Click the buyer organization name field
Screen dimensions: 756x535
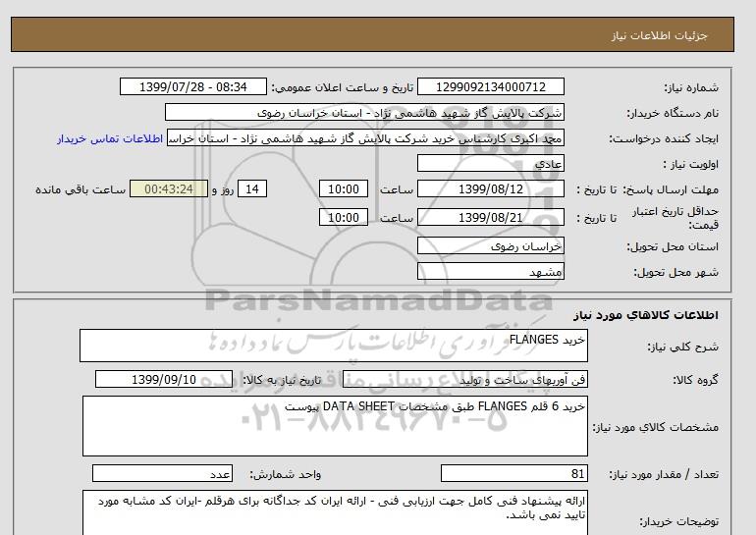click(x=364, y=112)
